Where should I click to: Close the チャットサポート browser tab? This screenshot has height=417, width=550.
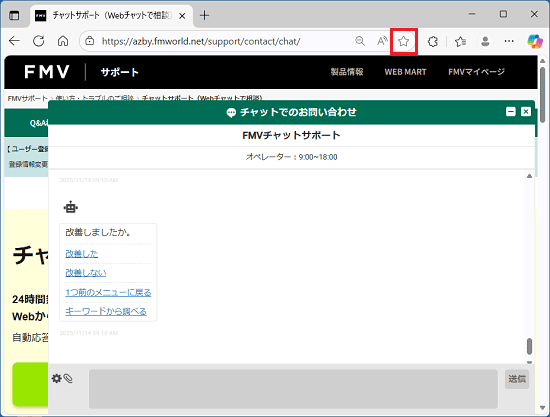pyautogui.click(x=182, y=16)
